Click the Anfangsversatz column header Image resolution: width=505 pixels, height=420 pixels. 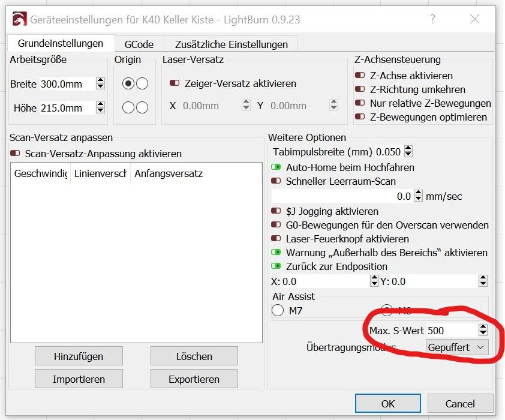169,173
